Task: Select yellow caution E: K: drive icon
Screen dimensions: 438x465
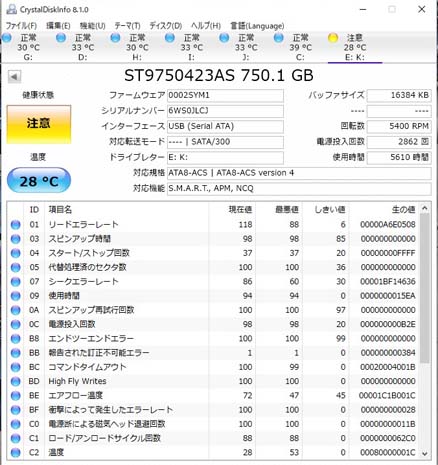Action: tap(333, 38)
